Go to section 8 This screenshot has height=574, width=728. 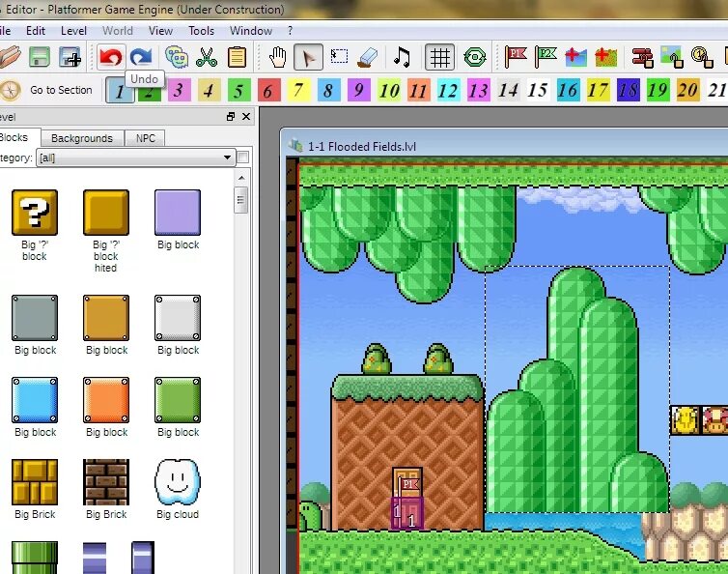[328, 90]
